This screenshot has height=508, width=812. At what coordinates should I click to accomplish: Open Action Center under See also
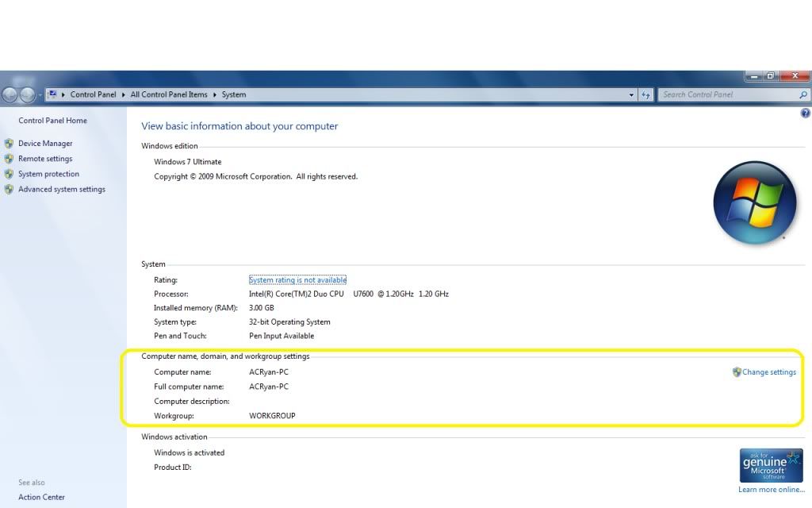(x=41, y=497)
